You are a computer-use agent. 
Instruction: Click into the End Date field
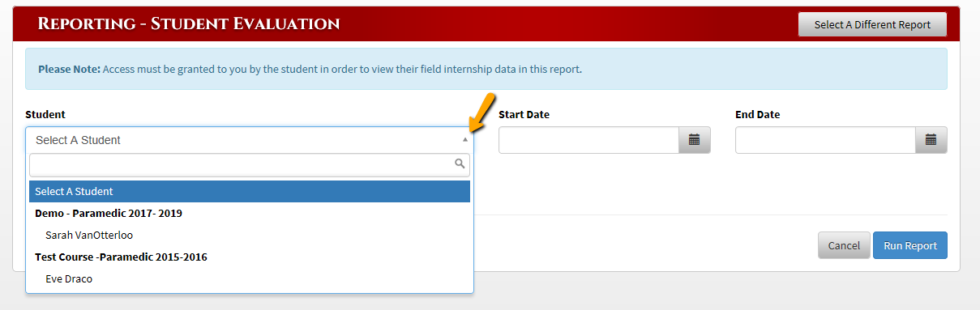pos(825,140)
